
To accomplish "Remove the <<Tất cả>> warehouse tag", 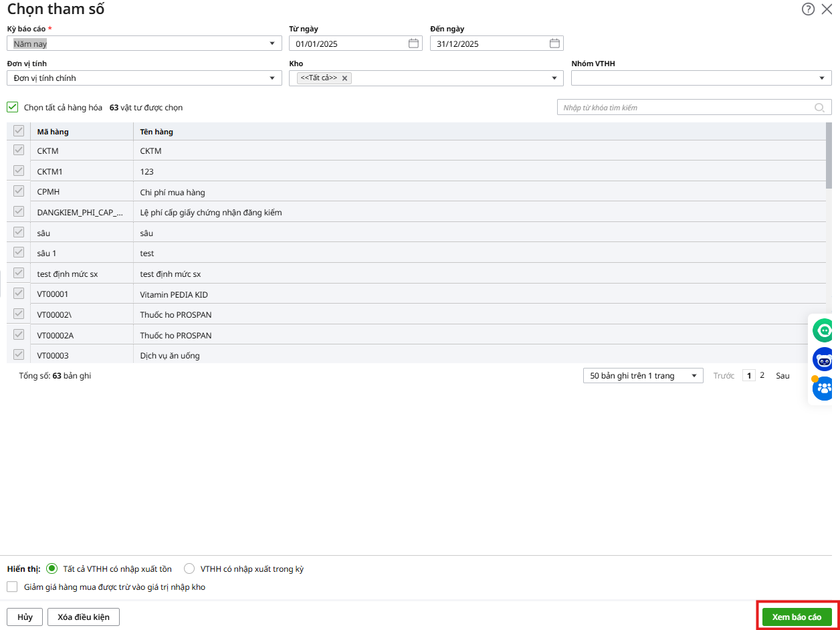I will click(345, 78).
